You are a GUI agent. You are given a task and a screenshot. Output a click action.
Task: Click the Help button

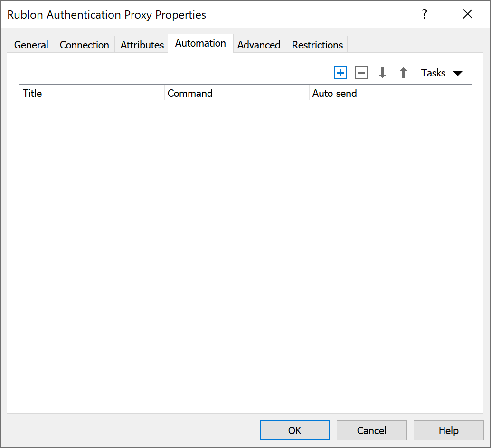pyautogui.click(x=448, y=430)
